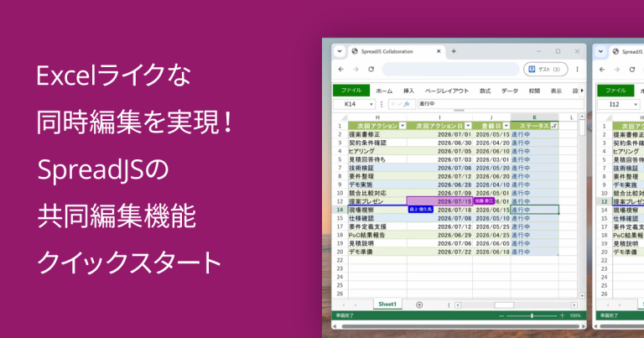Open ファイル tab in right window
The width and height of the screenshot is (644, 338).
615,91
